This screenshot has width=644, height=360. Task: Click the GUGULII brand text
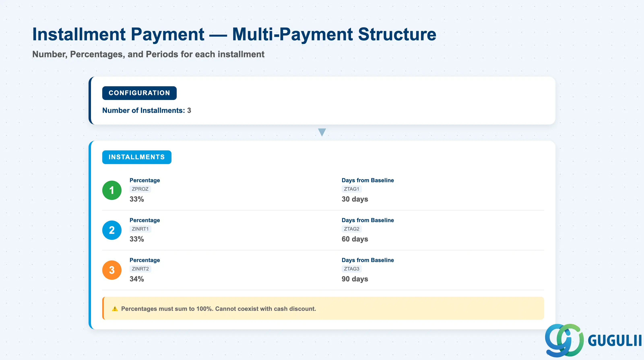click(614, 340)
